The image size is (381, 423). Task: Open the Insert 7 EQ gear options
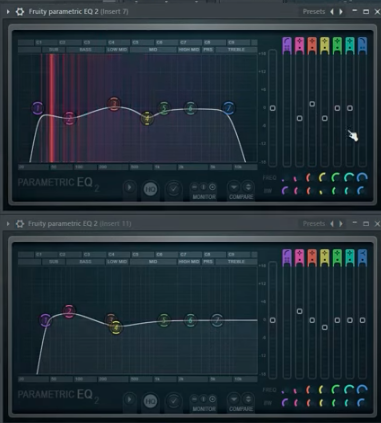20,12
